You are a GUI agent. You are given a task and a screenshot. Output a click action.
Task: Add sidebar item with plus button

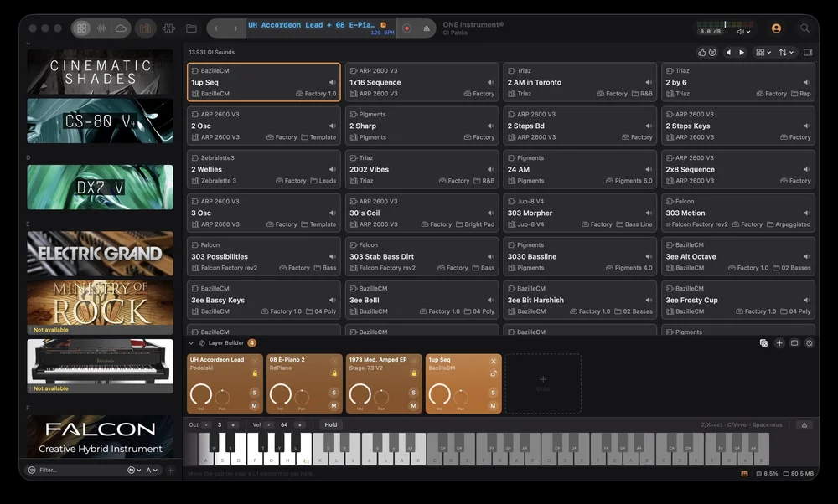[170, 470]
